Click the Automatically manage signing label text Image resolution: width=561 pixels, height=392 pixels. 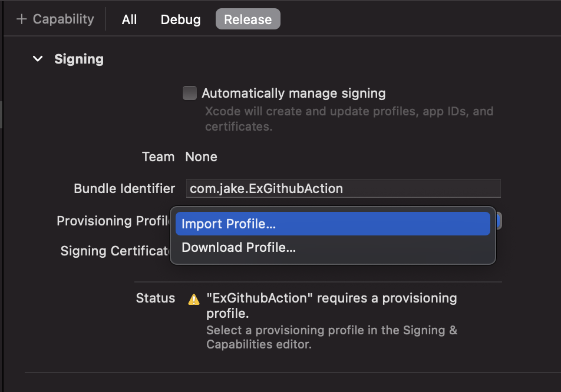pos(293,93)
